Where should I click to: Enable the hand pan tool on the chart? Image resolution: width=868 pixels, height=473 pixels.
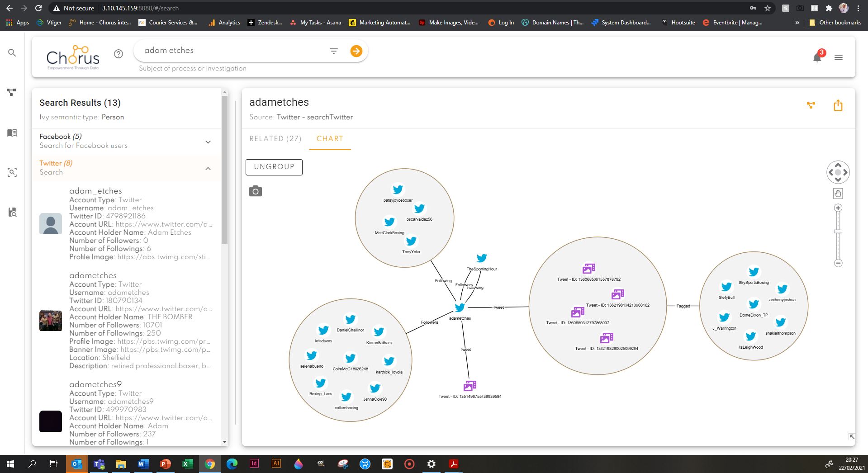click(x=838, y=193)
